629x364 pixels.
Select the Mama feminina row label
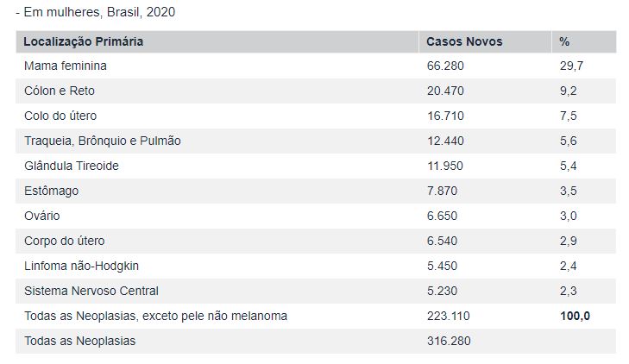66,66
